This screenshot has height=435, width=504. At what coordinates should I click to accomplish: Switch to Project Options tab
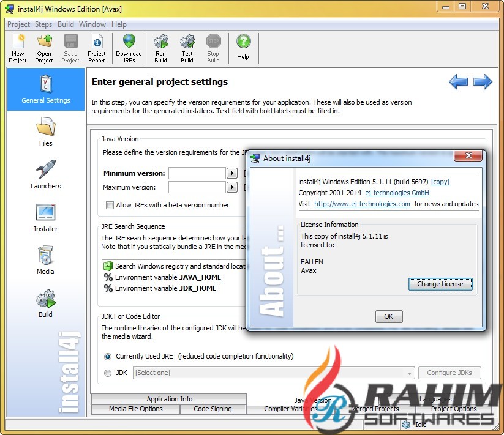coord(454,409)
